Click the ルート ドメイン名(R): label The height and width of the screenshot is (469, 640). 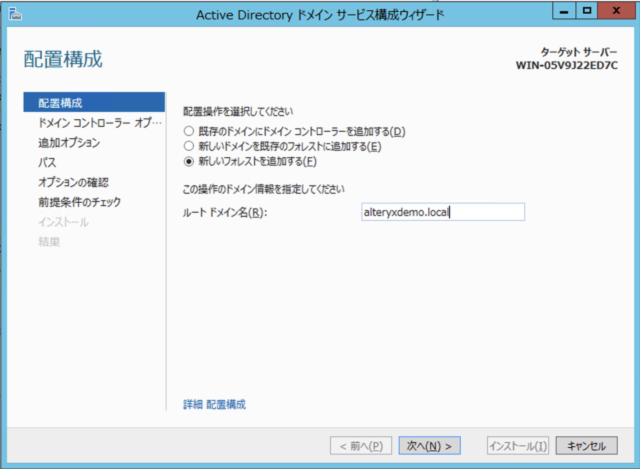pos(224,212)
